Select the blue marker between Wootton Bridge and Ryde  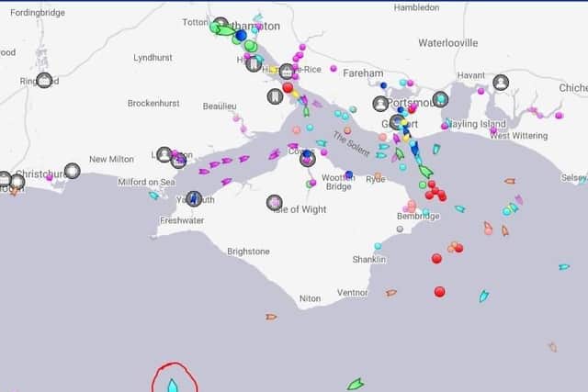tap(349, 174)
